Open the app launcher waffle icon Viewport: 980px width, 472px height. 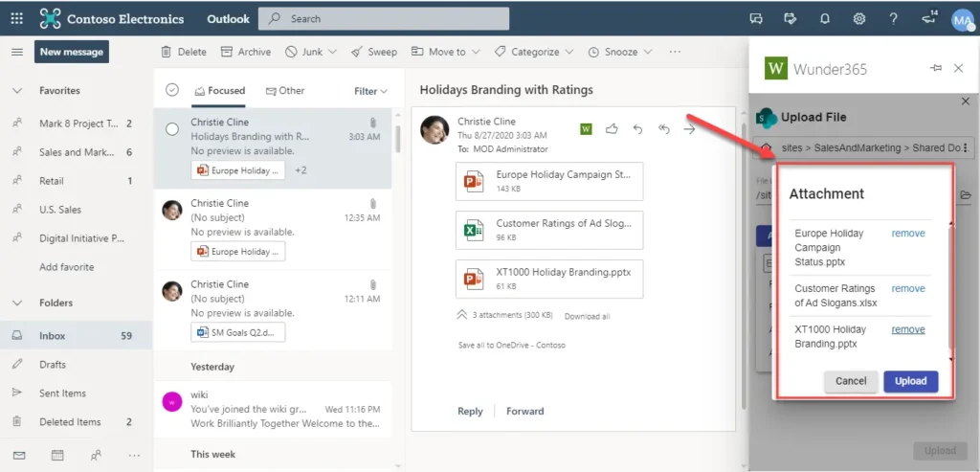16,18
